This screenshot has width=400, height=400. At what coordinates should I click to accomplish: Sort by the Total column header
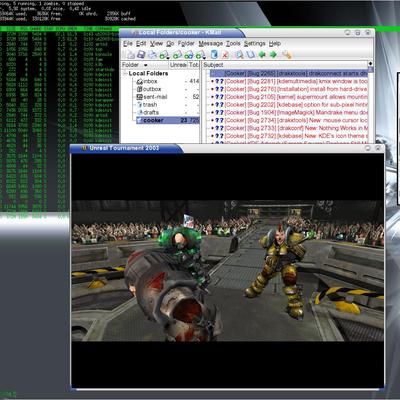(x=193, y=65)
